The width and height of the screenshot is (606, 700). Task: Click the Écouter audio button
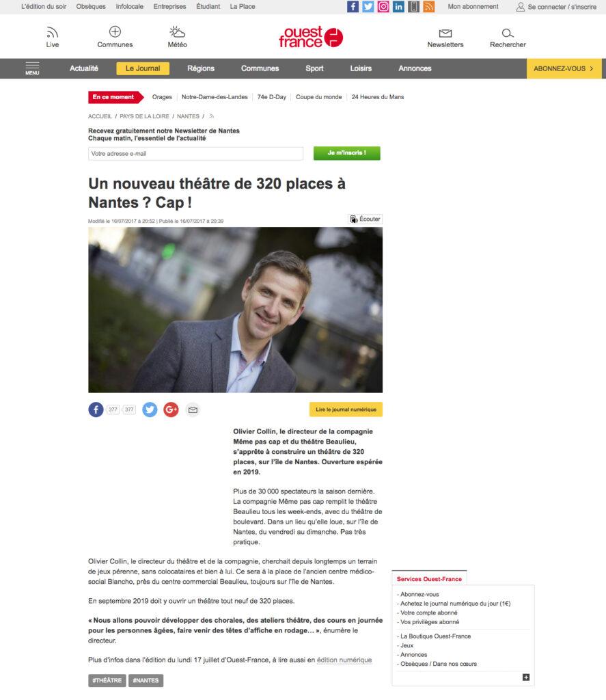pos(365,219)
